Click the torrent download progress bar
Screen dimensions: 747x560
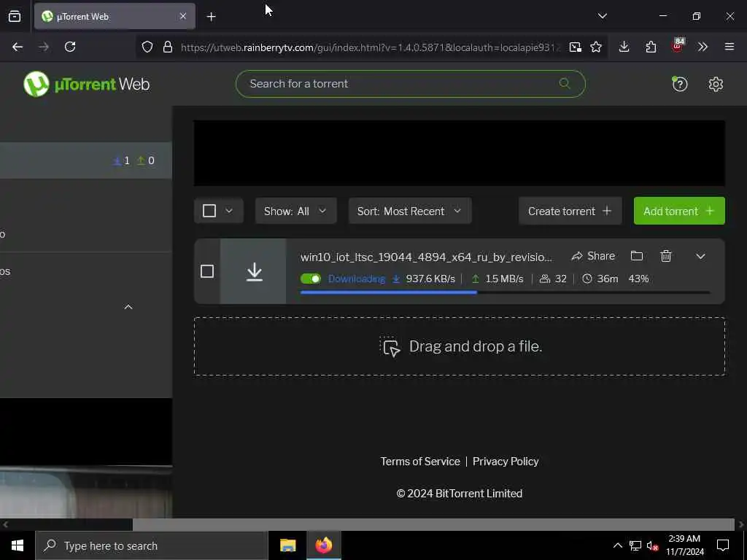point(505,292)
